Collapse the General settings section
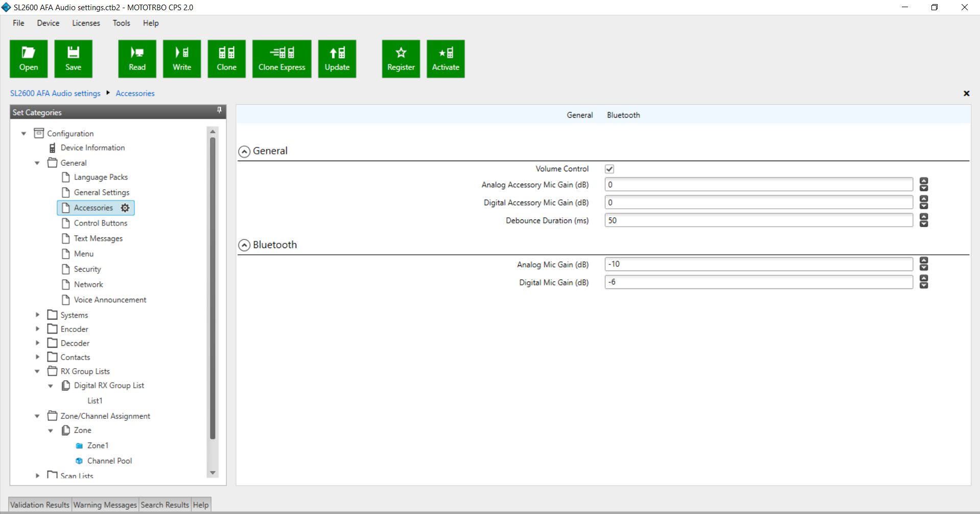The width and height of the screenshot is (980, 514). point(244,151)
